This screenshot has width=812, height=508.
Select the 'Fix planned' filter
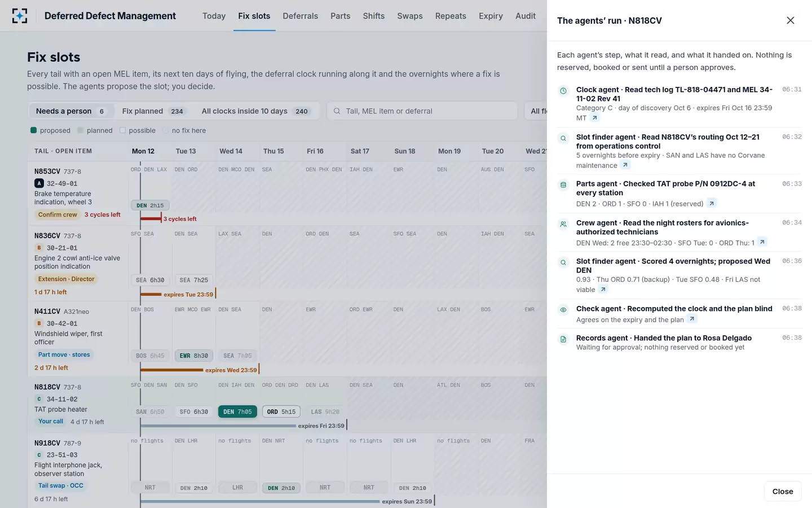153,111
